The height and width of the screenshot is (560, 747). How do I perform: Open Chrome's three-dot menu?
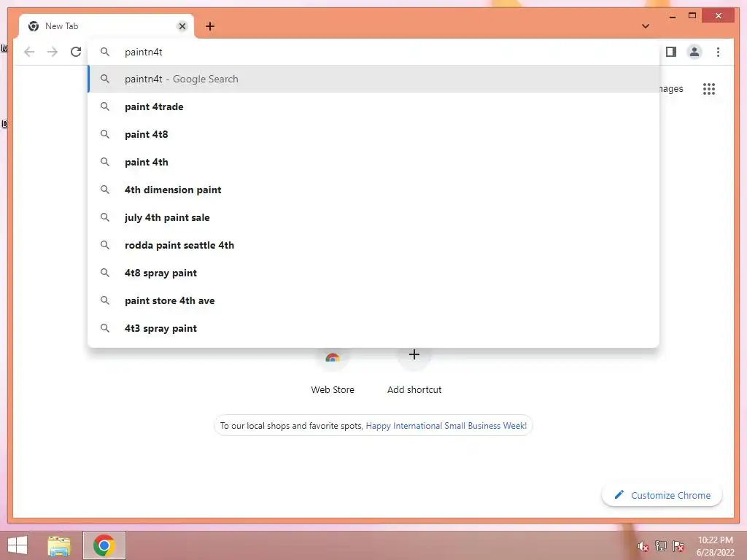tap(718, 52)
